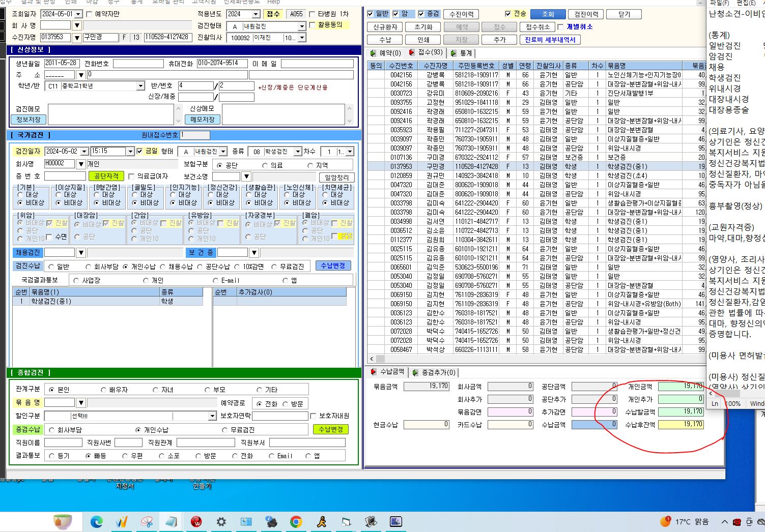Screen dimensions: 765x532
Task: Open the running man taskbar icon
Action: point(321,522)
